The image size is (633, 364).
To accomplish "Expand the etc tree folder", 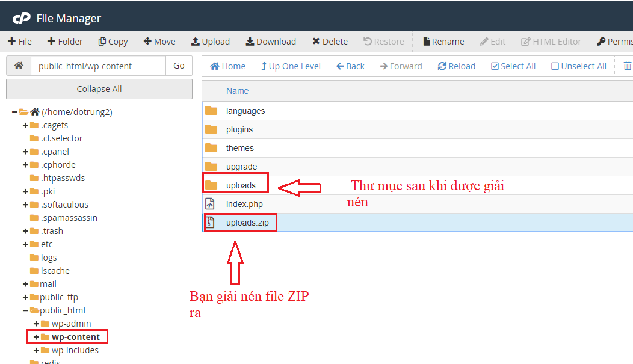I will pos(25,244).
